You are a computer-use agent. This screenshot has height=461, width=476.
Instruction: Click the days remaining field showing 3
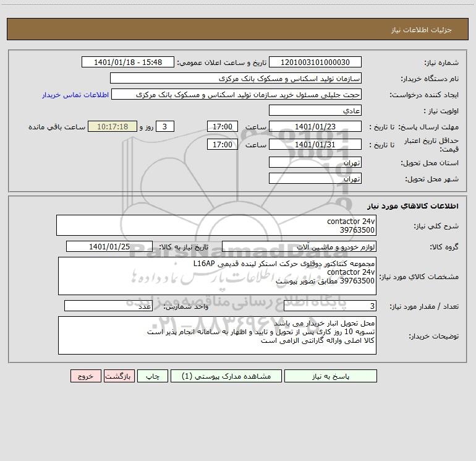point(165,126)
